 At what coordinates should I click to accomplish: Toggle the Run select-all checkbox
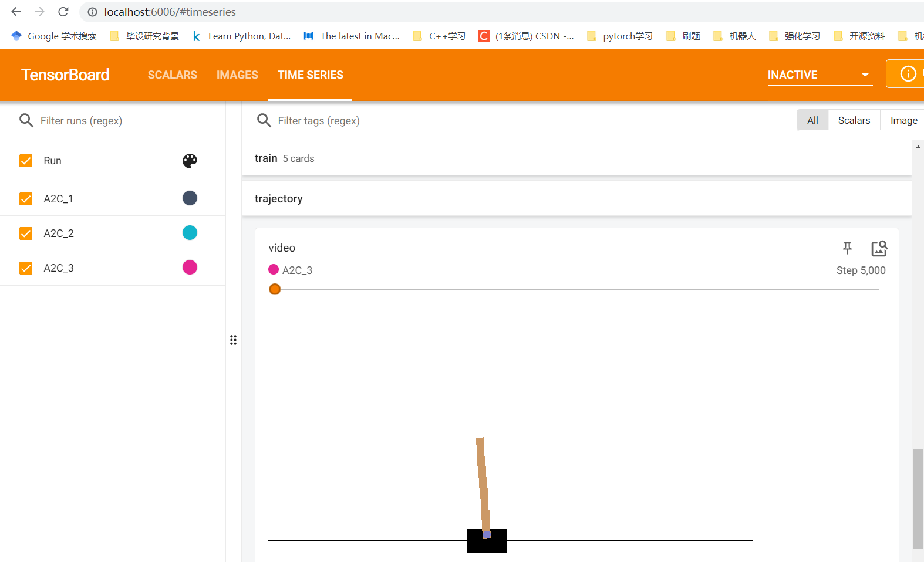[26, 161]
